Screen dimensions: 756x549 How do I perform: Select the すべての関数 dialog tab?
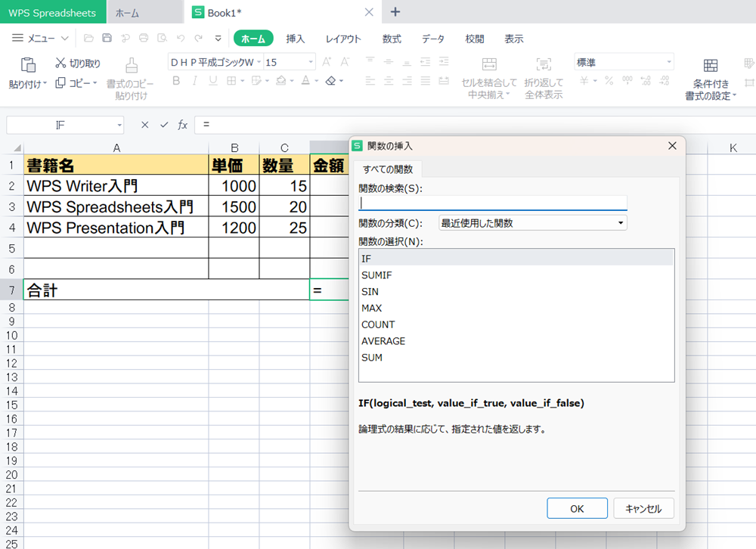(x=388, y=169)
